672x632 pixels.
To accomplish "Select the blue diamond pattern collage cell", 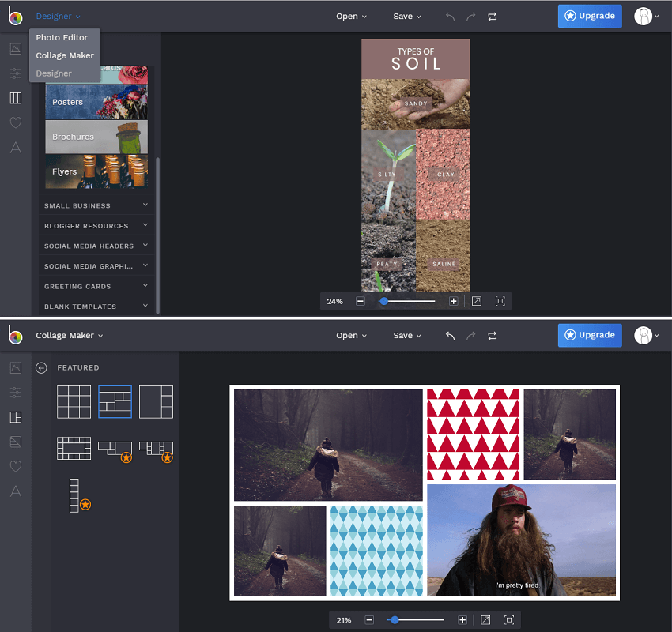I will (x=376, y=551).
